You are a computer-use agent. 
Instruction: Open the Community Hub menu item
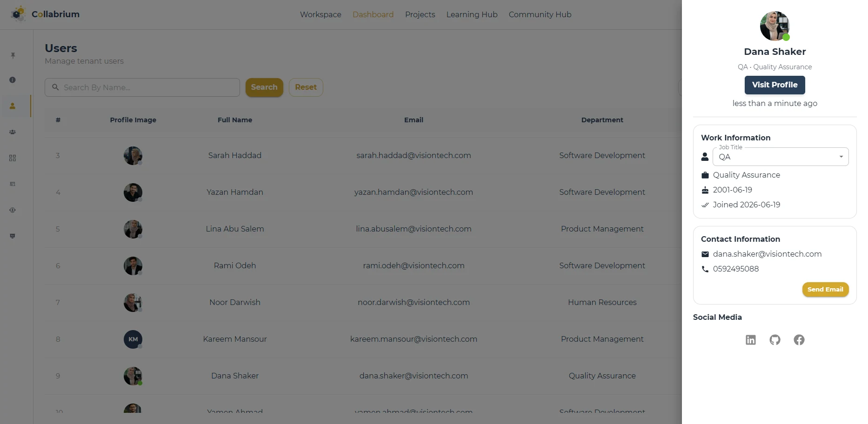click(x=540, y=14)
